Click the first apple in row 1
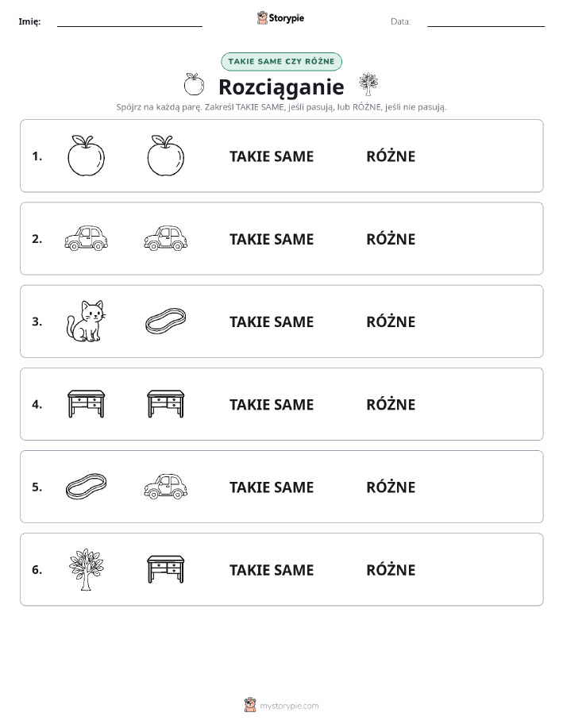This screenshot has height=728, width=563. [x=86, y=156]
